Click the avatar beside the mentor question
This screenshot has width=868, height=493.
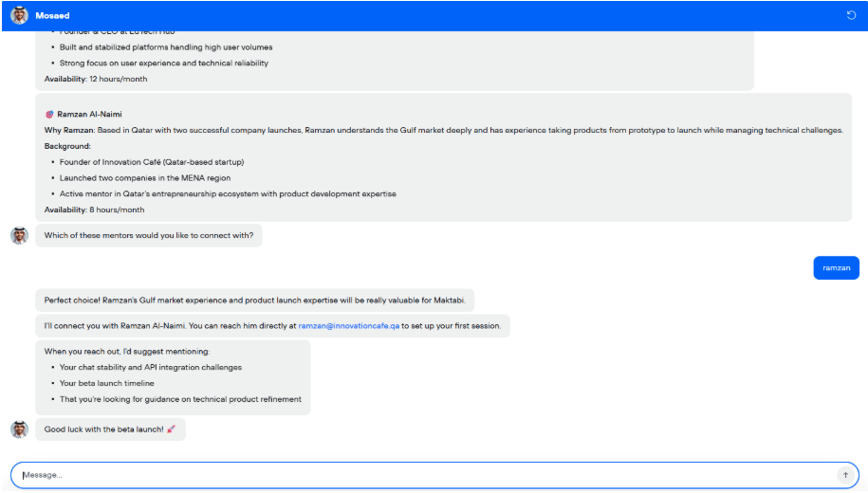tap(19, 235)
